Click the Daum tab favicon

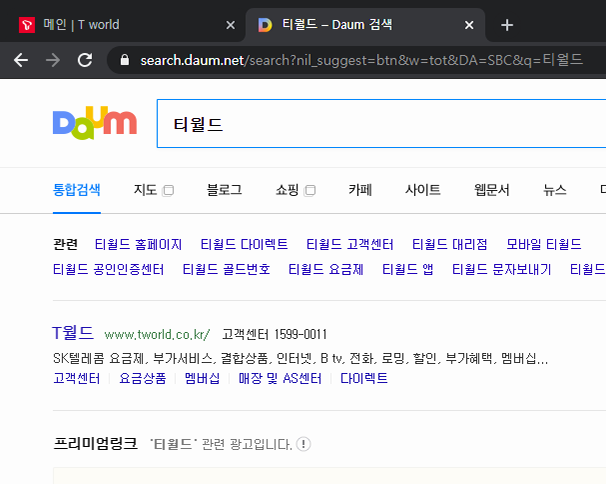265,25
